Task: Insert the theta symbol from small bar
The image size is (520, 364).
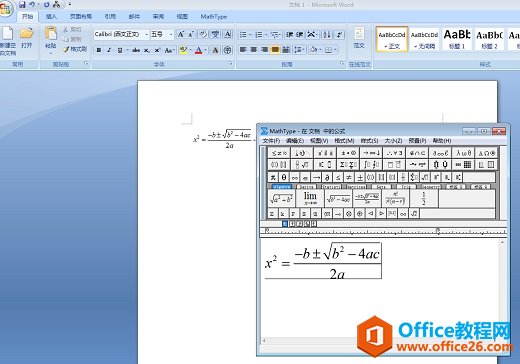Action: tap(284, 177)
